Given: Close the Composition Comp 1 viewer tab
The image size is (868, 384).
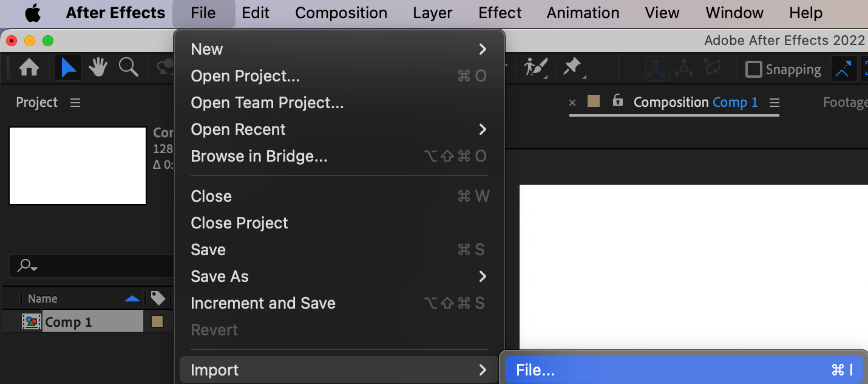Looking at the screenshot, I should [572, 103].
